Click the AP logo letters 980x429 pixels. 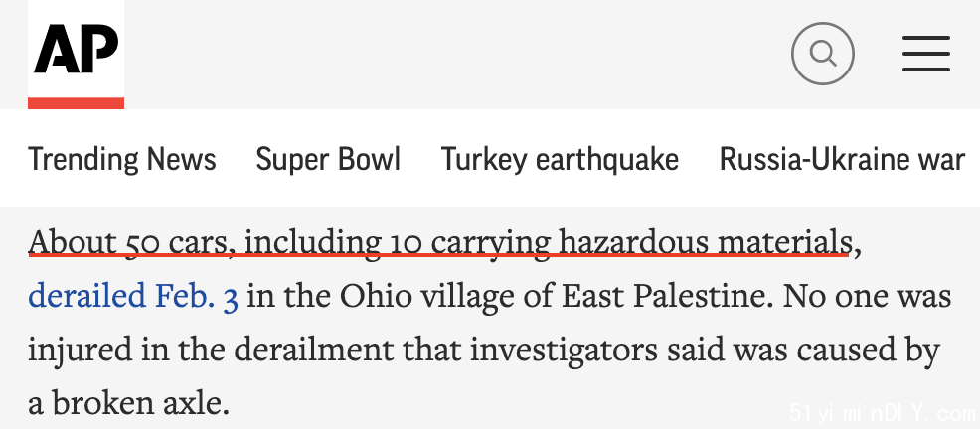click(x=77, y=50)
